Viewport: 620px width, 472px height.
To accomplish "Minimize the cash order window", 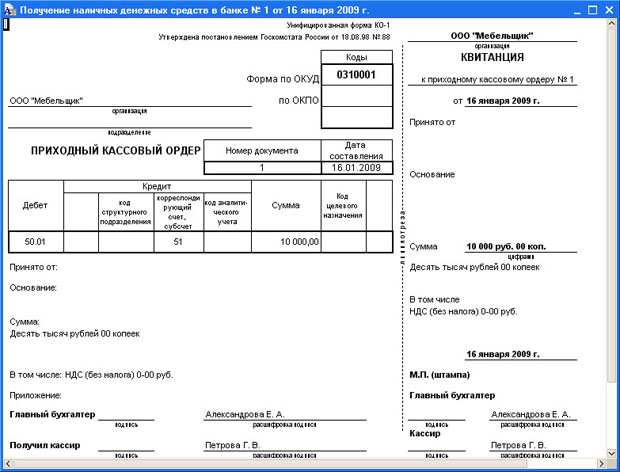I will (x=577, y=10).
